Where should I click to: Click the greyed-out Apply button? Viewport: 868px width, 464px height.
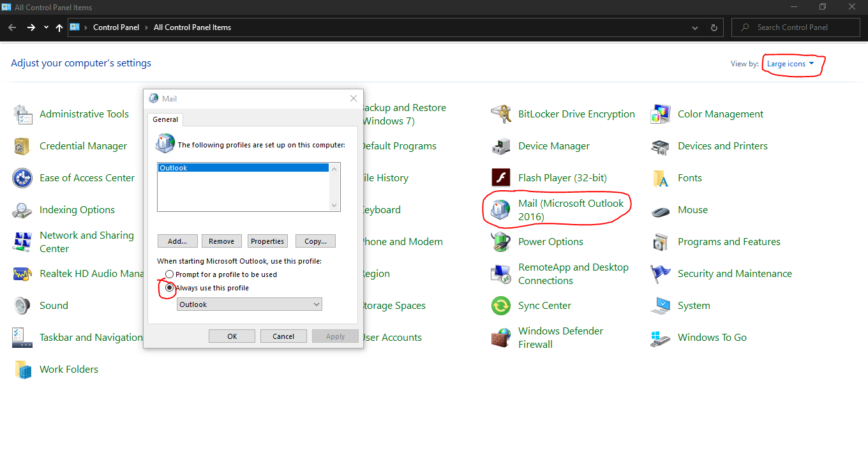tap(335, 336)
